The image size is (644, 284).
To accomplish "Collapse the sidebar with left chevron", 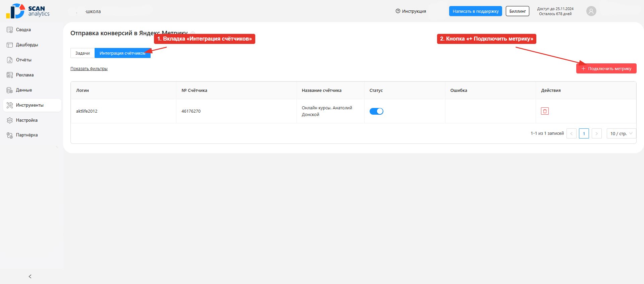I will click(30, 276).
